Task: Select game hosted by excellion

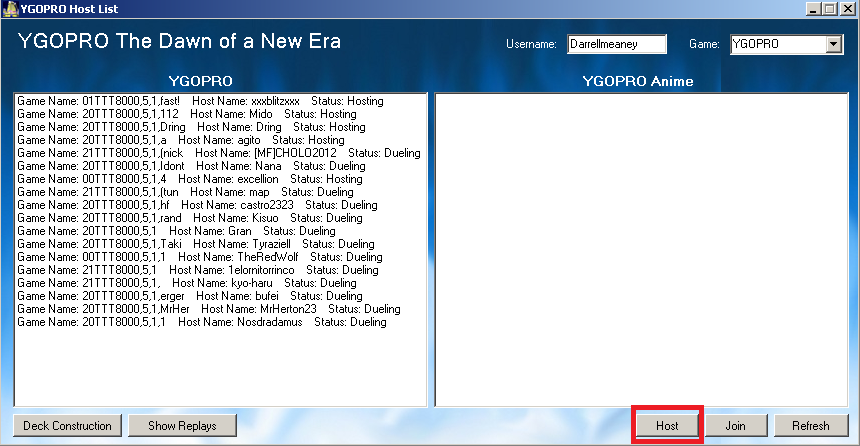Action: pyautogui.click(x=220, y=179)
